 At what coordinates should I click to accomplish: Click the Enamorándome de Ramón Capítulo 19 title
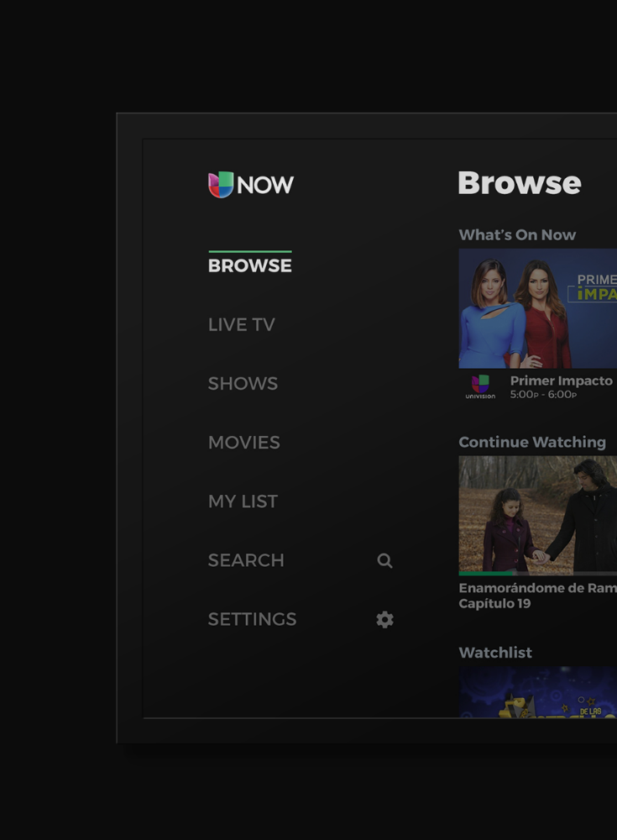537,596
